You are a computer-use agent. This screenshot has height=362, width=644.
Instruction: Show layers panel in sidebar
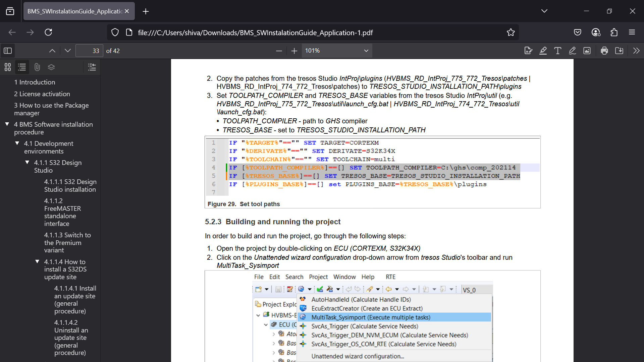click(51, 67)
